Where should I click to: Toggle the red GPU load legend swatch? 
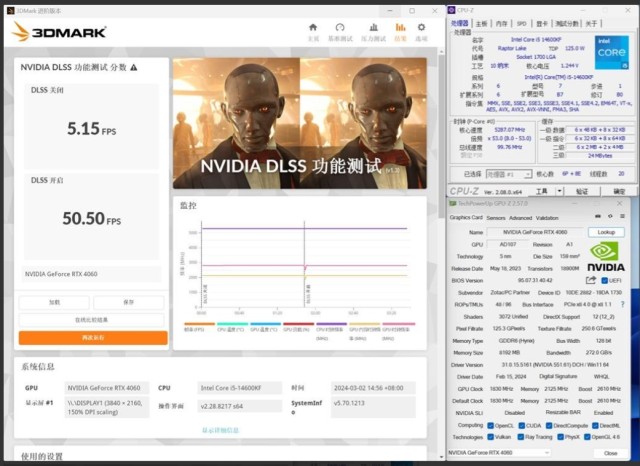[299, 324]
